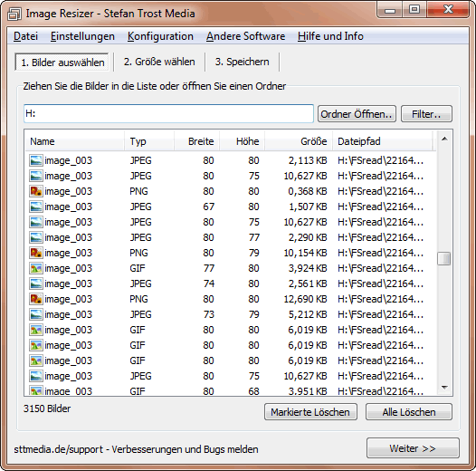Open the Filter.. dialog button
Screen dimensions: 476x471
(426, 114)
